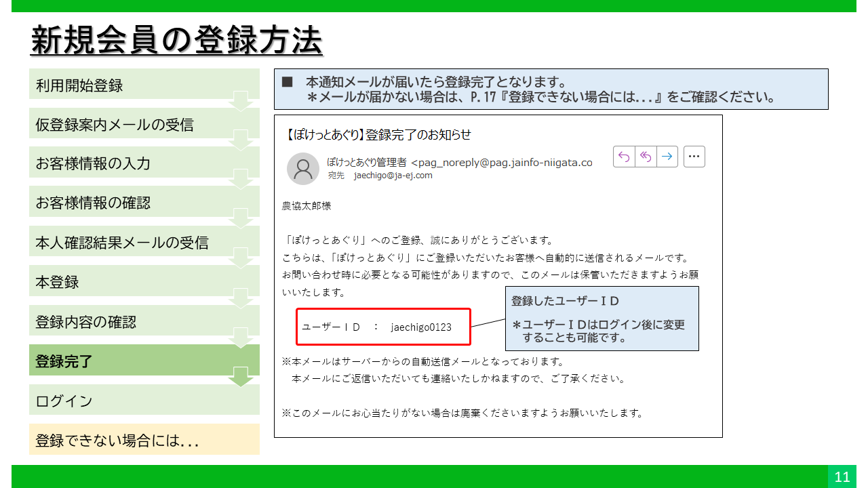Click the Reply All icon in email
The image size is (868, 488).
pos(646,157)
